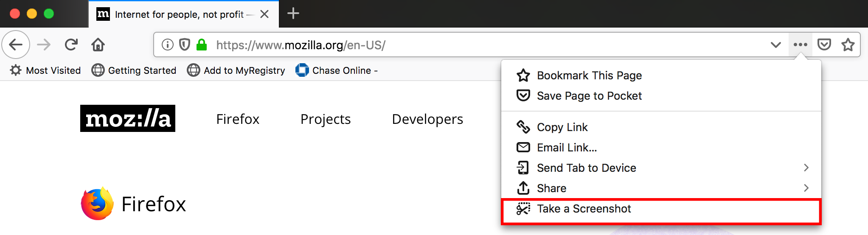Expand the address bar history dropdown
The width and height of the screenshot is (868, 235).
[x=776, y=45]
